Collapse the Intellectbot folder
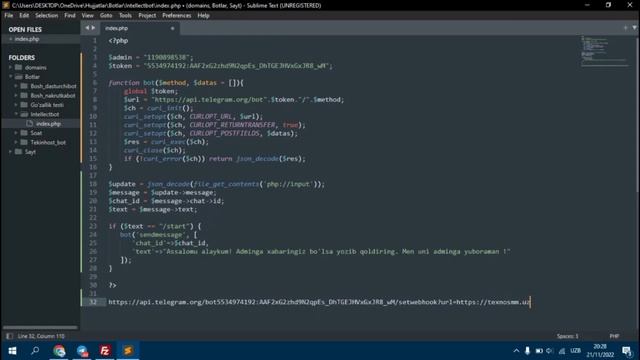Image resolution: width=640 pixels, height=360 pixels. click(x=16, y=114)
